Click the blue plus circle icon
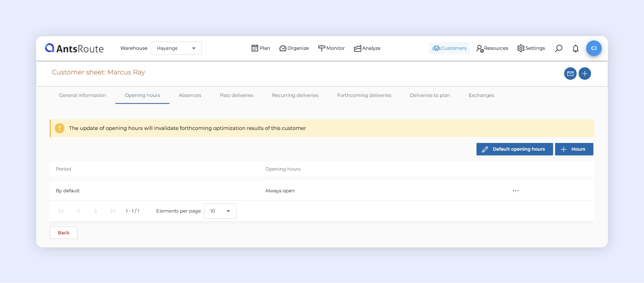The image size is (644, 283). click(584, 74)
